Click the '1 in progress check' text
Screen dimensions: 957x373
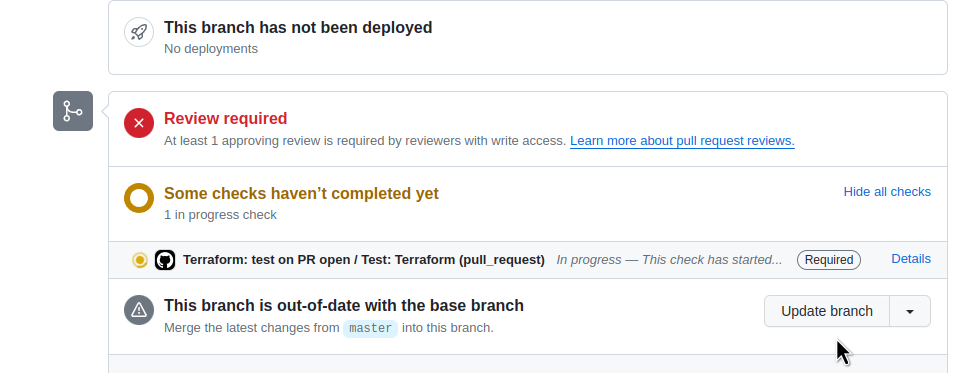pos(220,215)
